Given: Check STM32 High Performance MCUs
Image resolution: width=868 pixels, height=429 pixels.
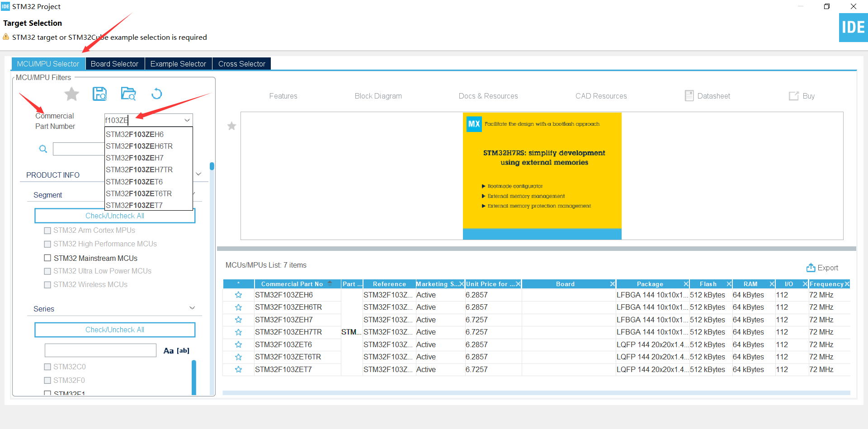Looking at the screenshot, I should (x=47, y=244).
